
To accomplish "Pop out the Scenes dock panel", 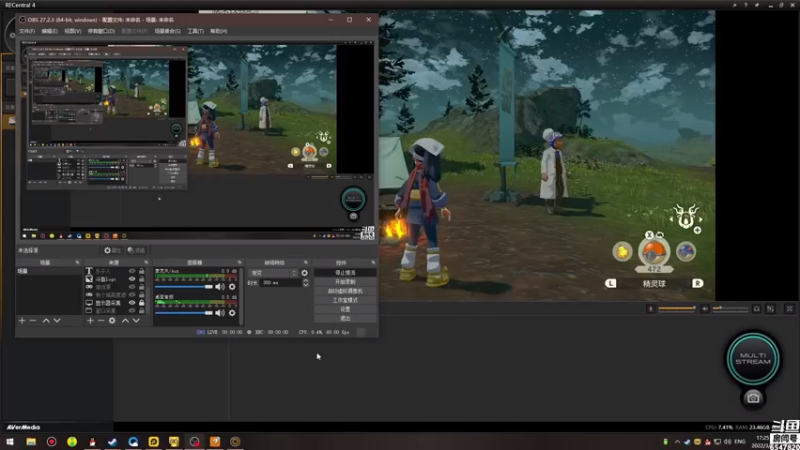I will coord(78,262).
